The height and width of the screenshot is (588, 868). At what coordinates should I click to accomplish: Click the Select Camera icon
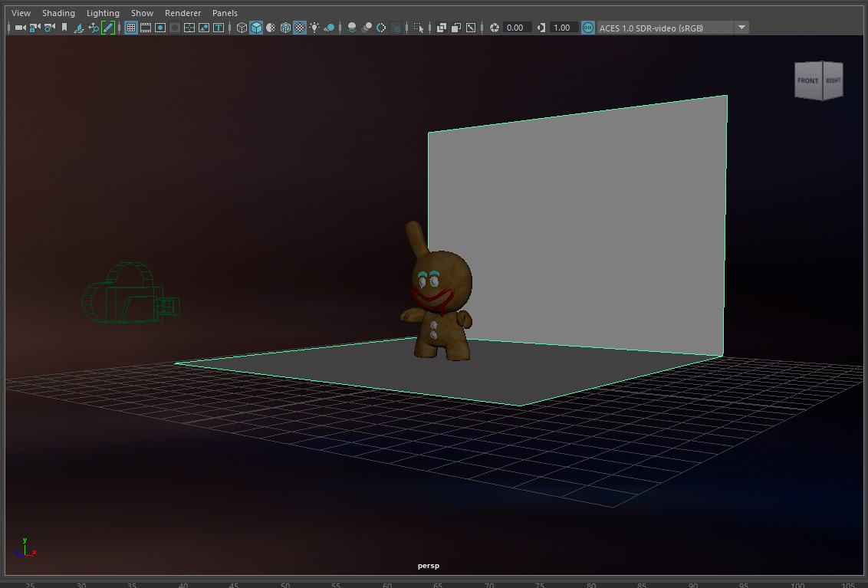(x=20, y=28)
